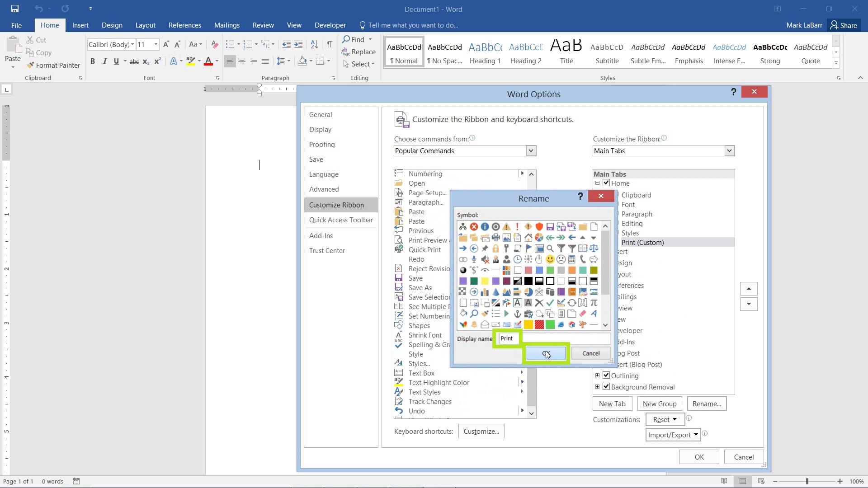The height and width of the screenshot is (488, 868).
Task: Click the New Group button in ribbon options
Action: coord(660,404)
